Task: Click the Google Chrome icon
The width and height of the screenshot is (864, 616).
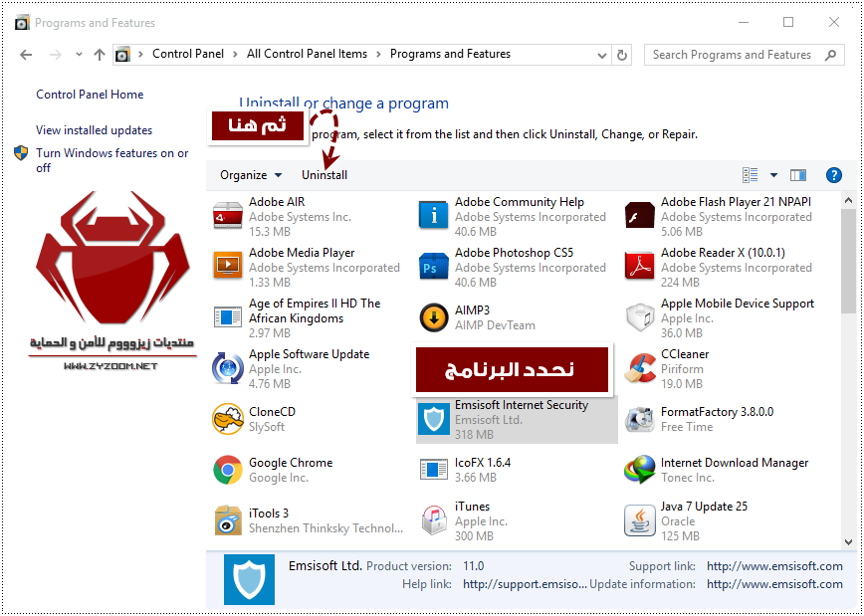Action: tap(228, 470)
